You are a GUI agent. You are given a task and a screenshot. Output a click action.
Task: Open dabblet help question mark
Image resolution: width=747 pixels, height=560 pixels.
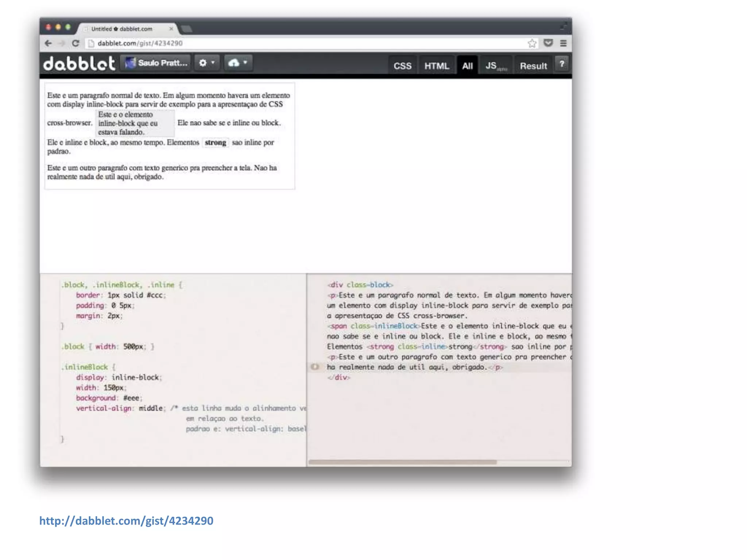tap(562, 64)
